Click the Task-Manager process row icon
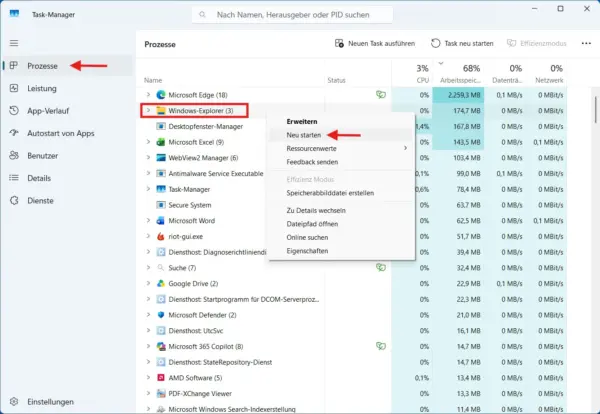The image size is (600, 414). tap(161, 189)
